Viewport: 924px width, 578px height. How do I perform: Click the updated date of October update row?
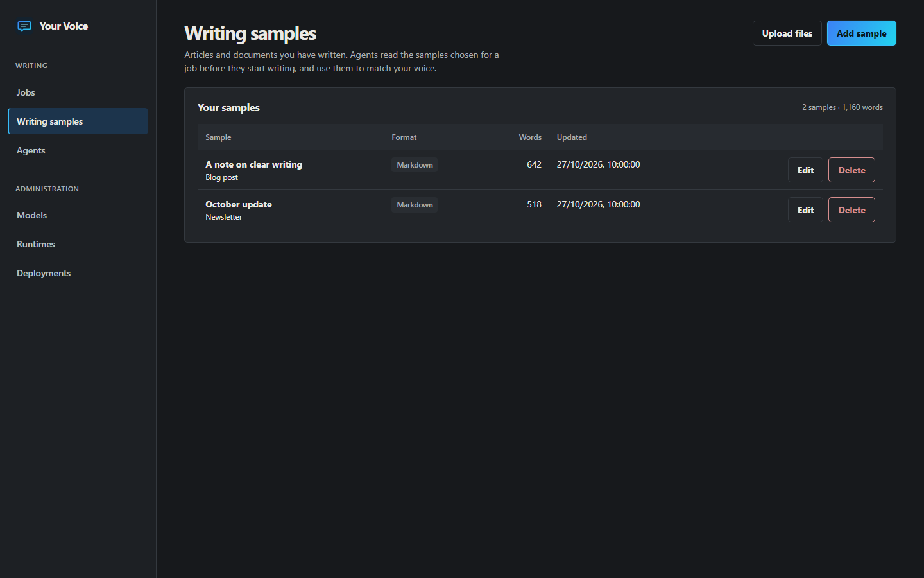pos(598,204)
